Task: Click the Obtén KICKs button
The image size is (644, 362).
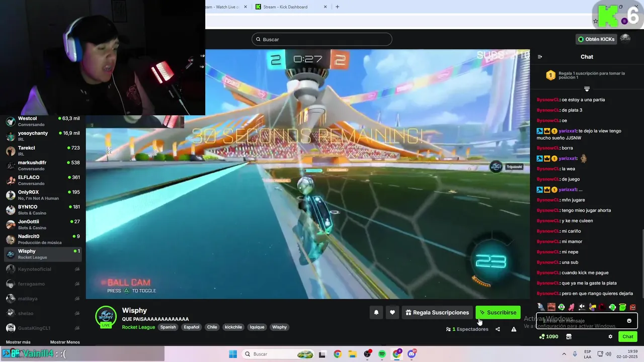Action: coord(596,39)
